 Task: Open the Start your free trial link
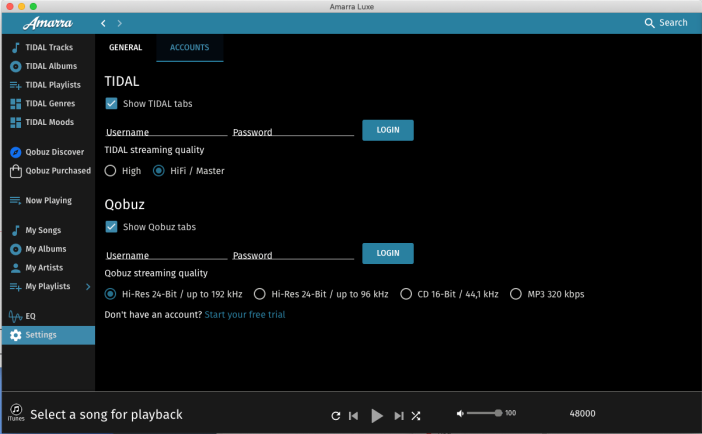pos(244,315)
